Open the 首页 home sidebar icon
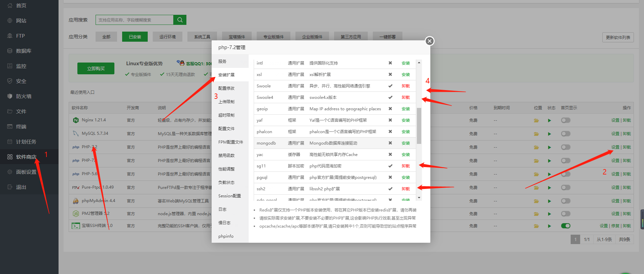Screen dimensions: 644x274 click(x=10, y=5)
